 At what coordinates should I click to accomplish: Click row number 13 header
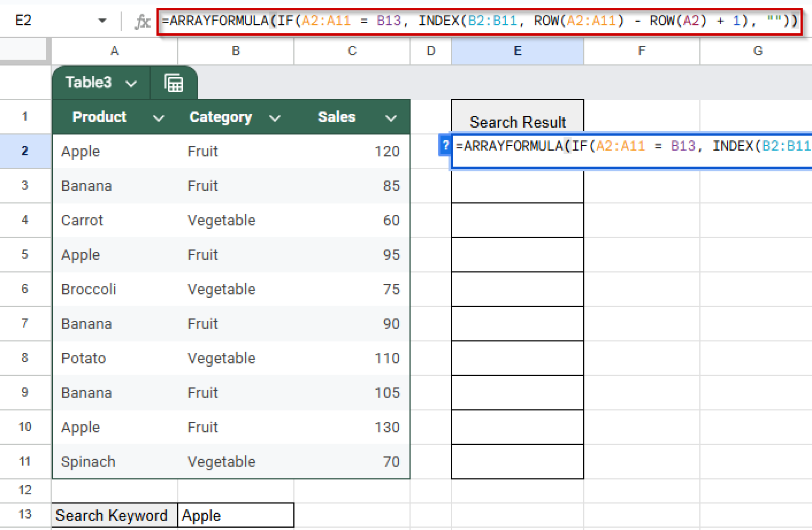tap(25, 515)
